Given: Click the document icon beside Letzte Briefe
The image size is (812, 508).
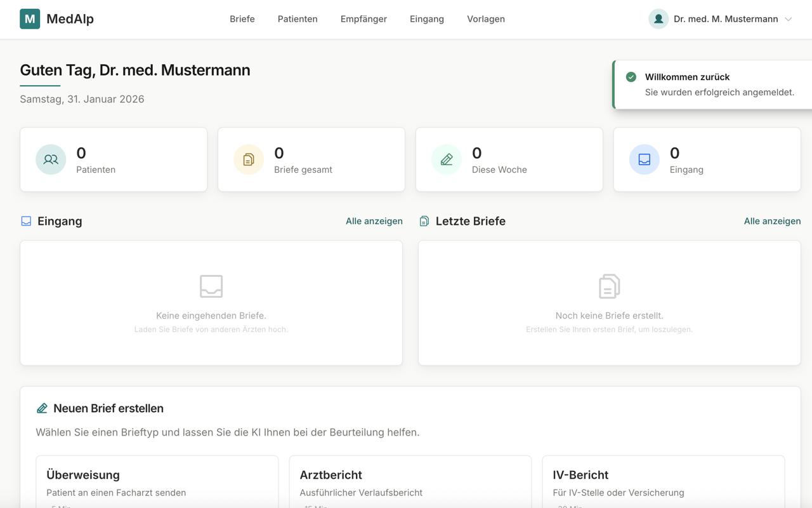Looking at the screenshot, I should (x=424, y=220).
